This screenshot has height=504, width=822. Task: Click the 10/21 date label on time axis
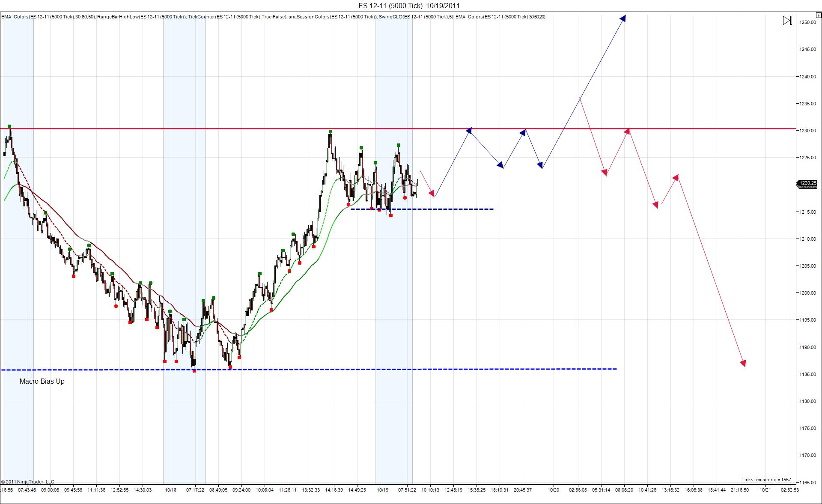(x=765, y=490)
